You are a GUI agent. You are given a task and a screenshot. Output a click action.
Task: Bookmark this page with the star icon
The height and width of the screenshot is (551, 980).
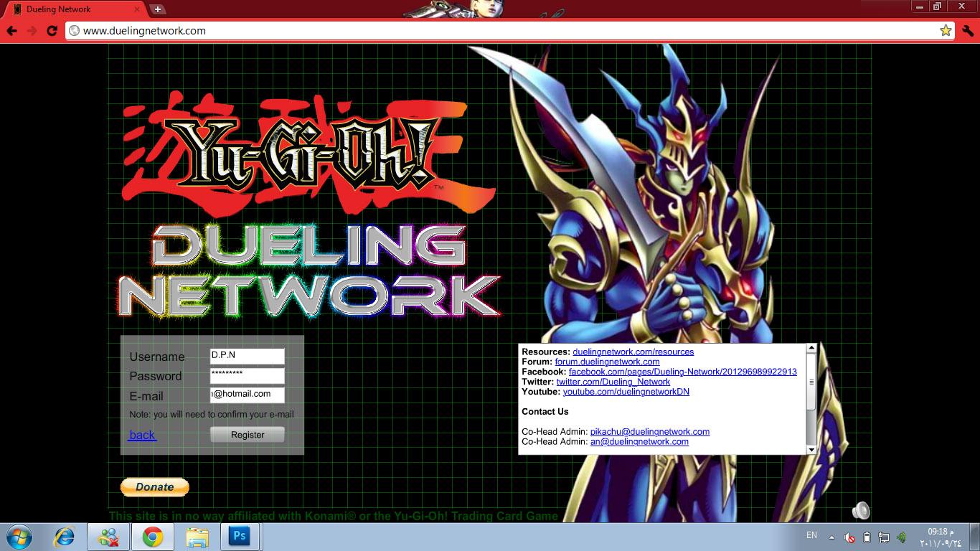[x=946, y=31]
